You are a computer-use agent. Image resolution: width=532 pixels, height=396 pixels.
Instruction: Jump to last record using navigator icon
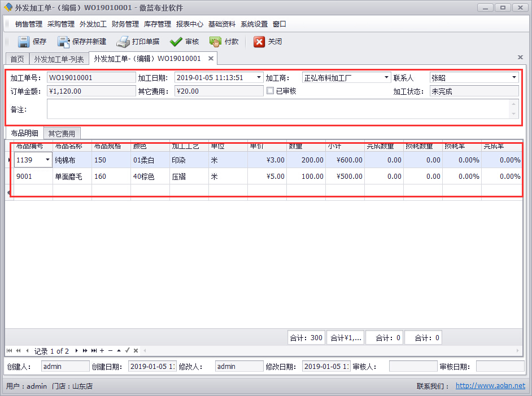pyautogui.click(x=94, y=350)
